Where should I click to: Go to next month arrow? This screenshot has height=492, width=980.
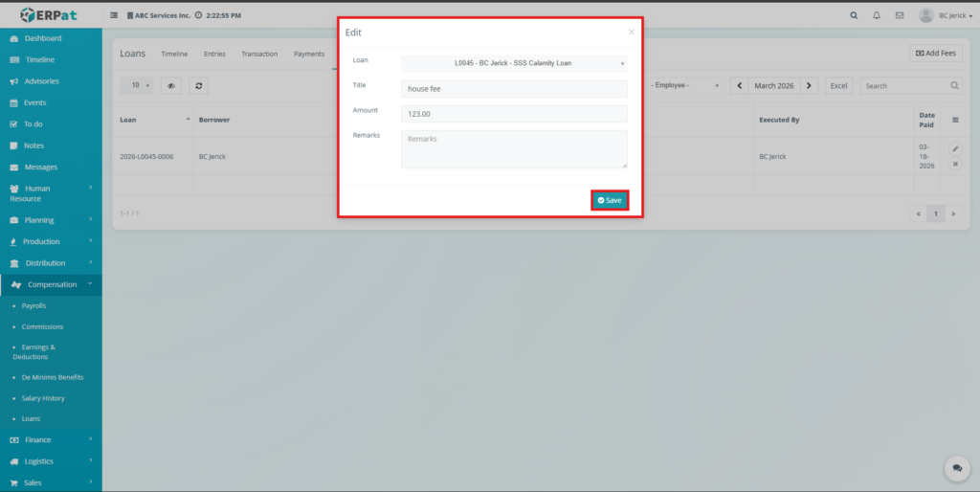[810, 85]
